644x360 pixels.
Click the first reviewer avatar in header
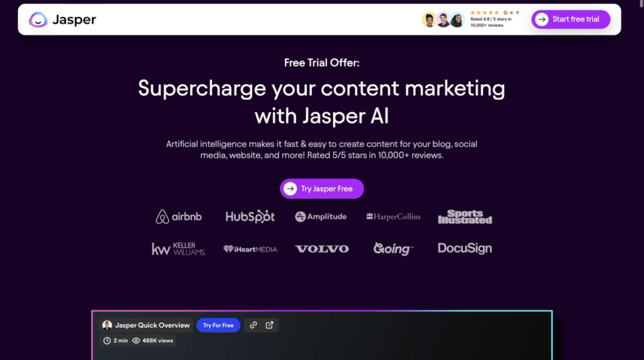pyautogui.click(x=429, y=20)
